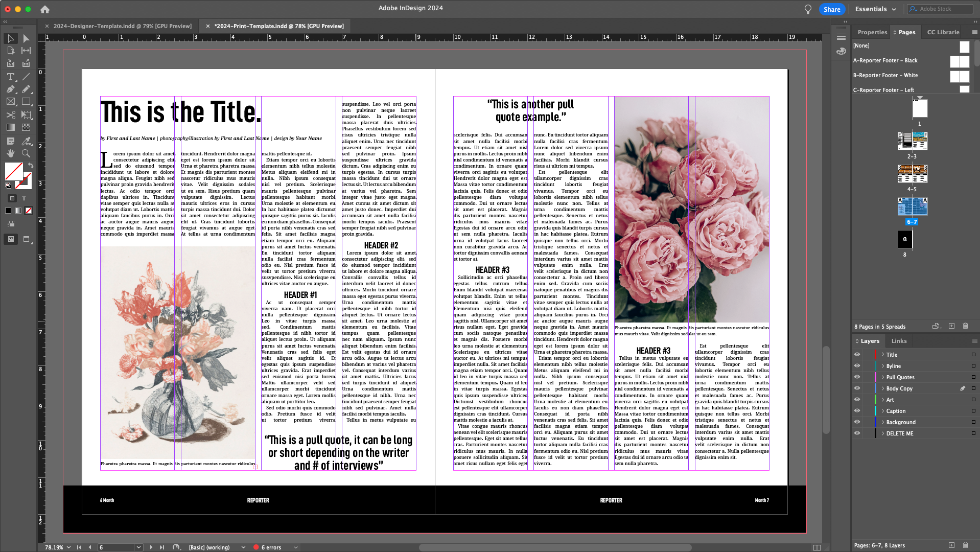Toggle formatting affects text button

click(x=24, y=198)
